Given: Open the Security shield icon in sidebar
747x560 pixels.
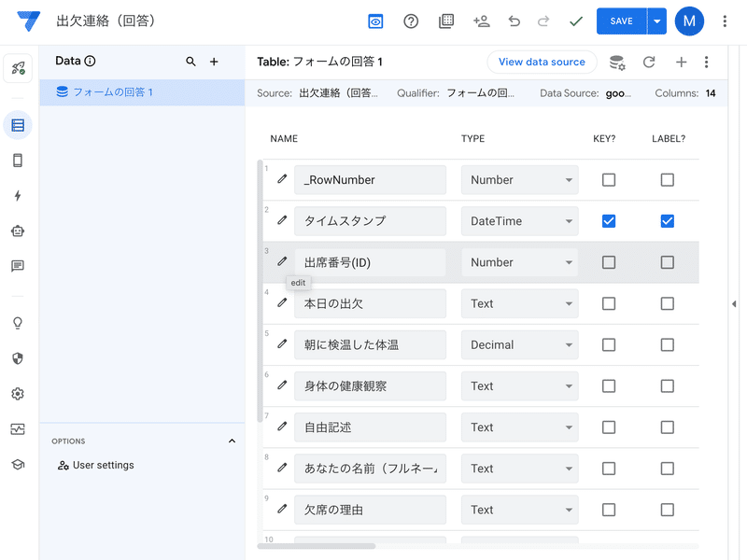Looking at the screenshot, I should coord(18,358).
